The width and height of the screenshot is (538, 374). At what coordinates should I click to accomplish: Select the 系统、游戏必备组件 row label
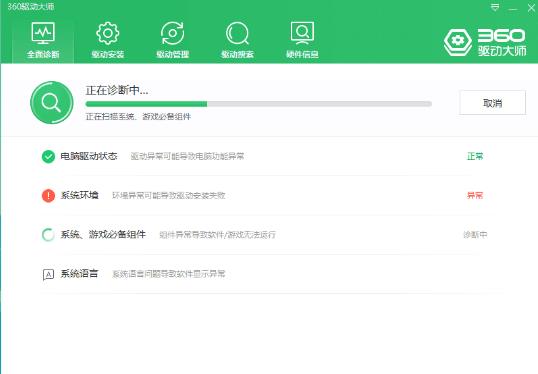pyautogui.click(x=103, y=234)
